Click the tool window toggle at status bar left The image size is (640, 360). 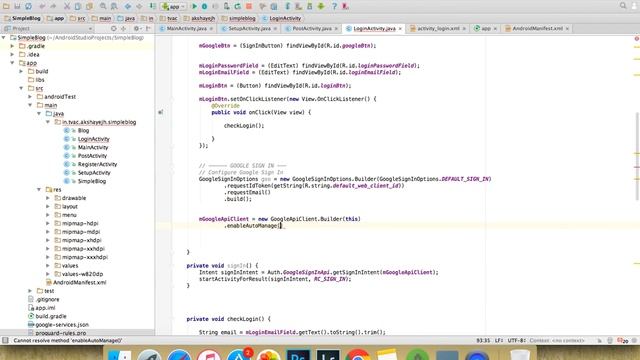click(5, 340)
